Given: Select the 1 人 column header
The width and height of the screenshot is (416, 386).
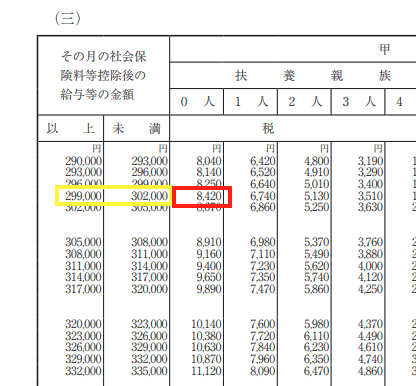Looking at the screenshot, I should coord(251,102).
